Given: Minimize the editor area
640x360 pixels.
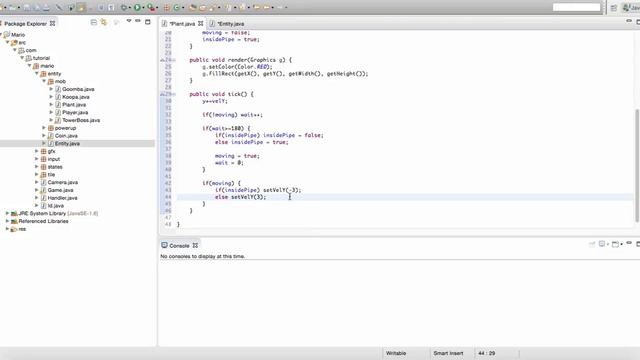Looking at the screenshot, I should tap(629, 21).
